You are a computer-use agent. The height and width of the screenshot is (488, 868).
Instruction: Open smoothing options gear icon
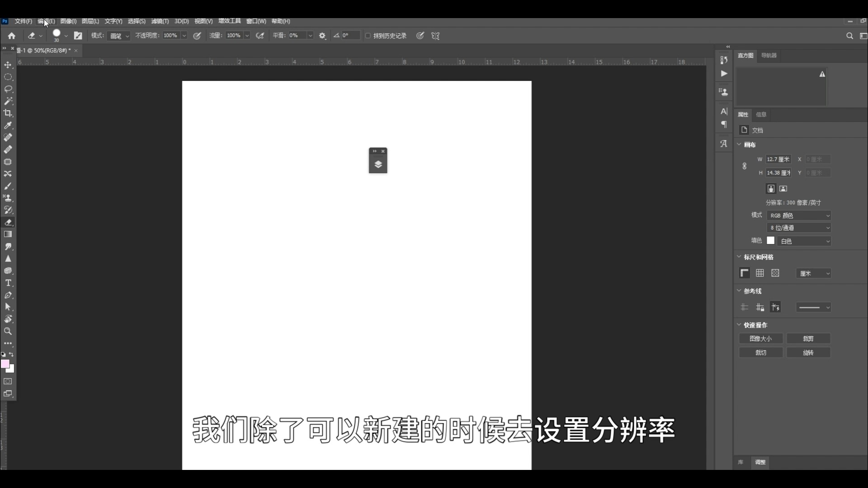coord(322,36)
